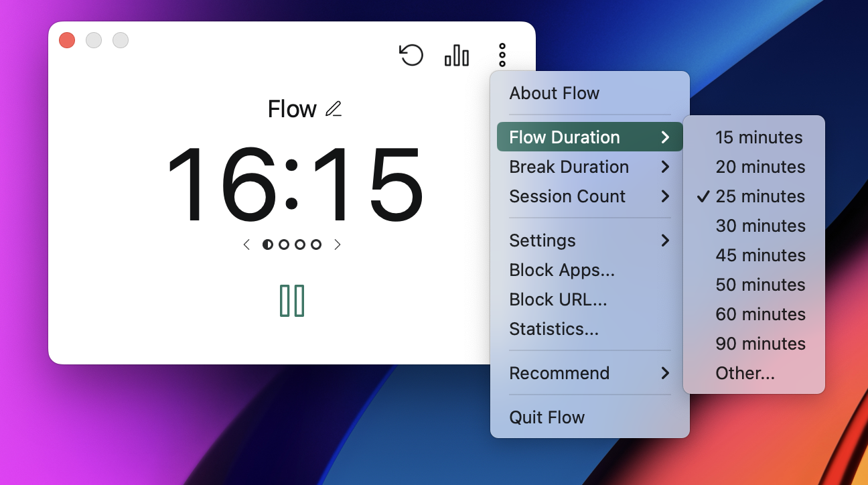Set flow duration to 15 minutes
The height and width of the screenshot is (485, 868).
click(x=754, y=137)
